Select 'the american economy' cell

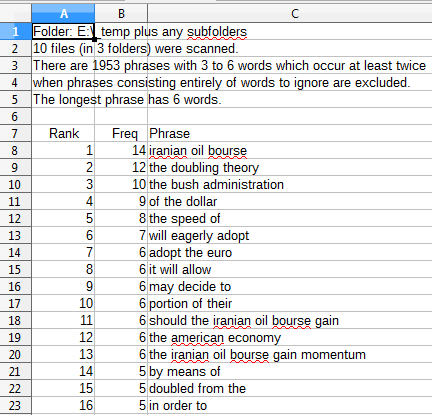(x=290, y=337)
